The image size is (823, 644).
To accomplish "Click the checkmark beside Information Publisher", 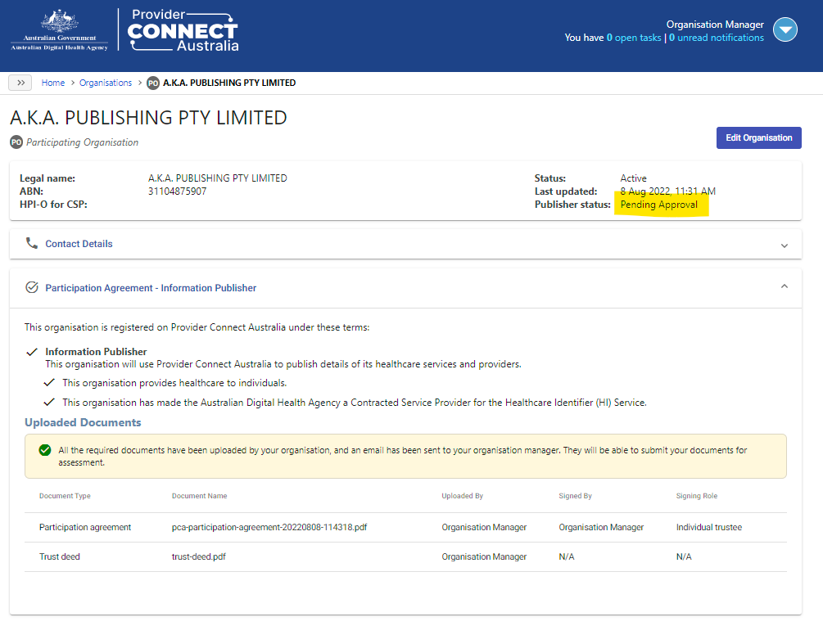I will (32, 351).
